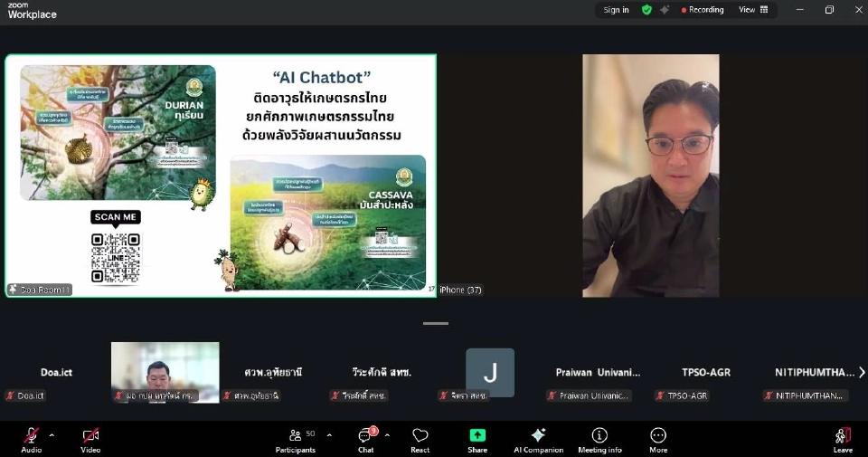Open the More options menu
The height and width of the screenshot is (457, 868).
click(x=658, y=436)
